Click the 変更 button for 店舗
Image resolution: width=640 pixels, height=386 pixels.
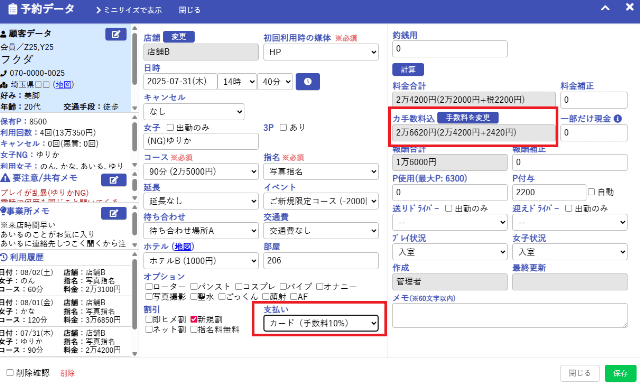(x=179, y=37)
